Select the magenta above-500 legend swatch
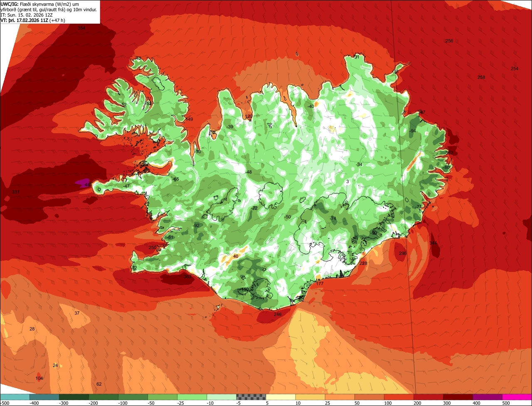 517,397
